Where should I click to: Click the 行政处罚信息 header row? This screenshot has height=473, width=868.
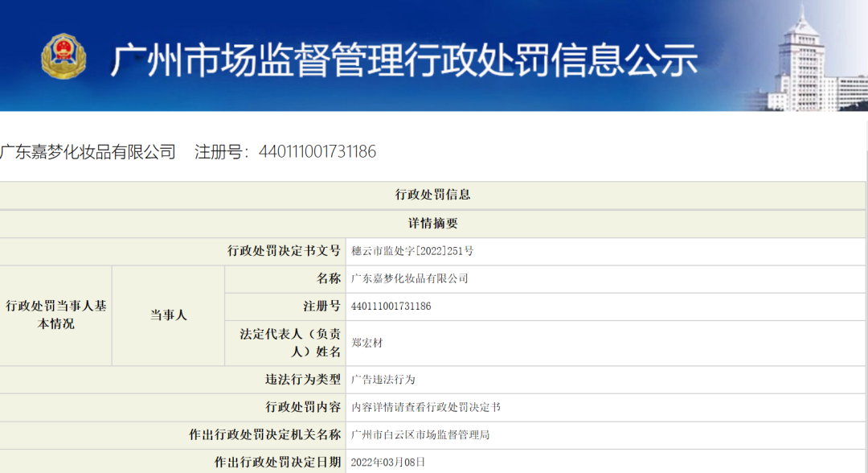434,194
